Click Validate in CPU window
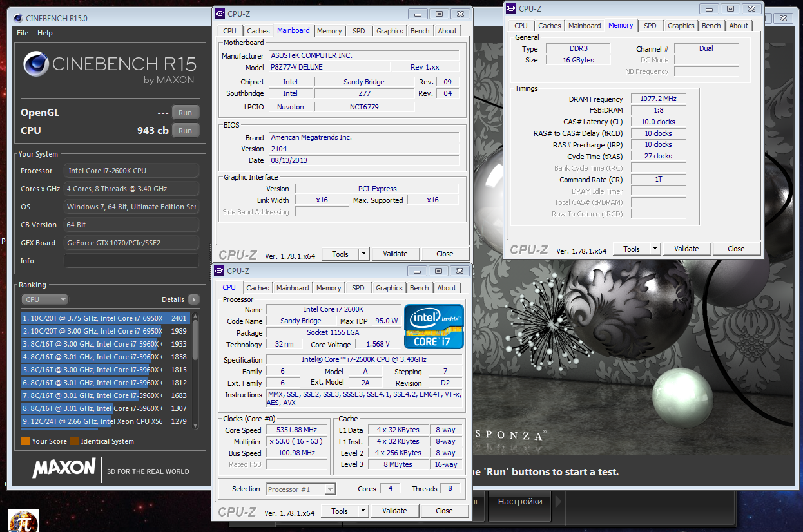The image size is (803, 532). (x=394, y=511)
